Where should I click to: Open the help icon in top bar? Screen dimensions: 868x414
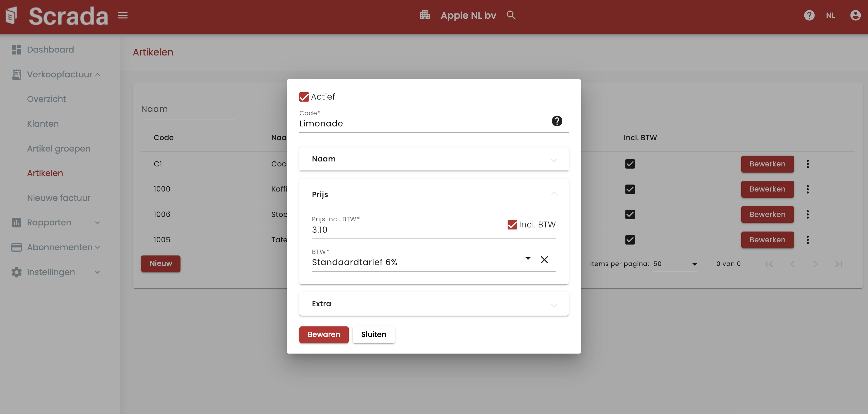(809, 15)
